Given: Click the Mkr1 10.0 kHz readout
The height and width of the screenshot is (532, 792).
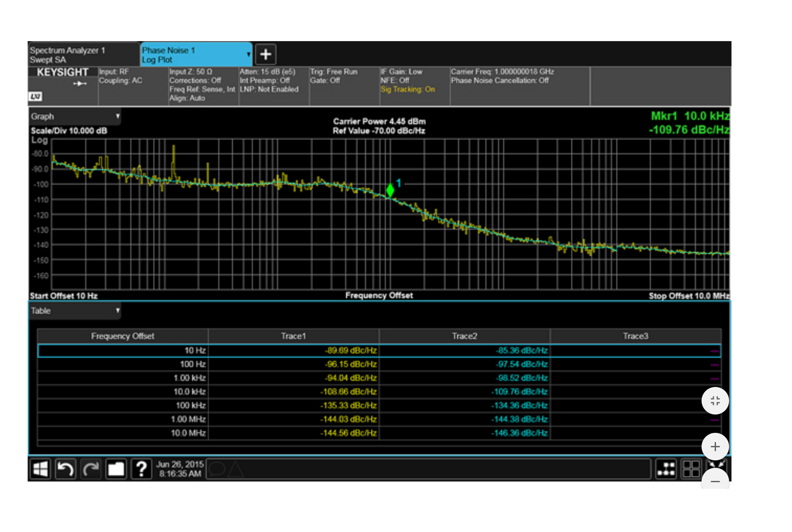Looking at the screenshot, I should coord(690,116).
